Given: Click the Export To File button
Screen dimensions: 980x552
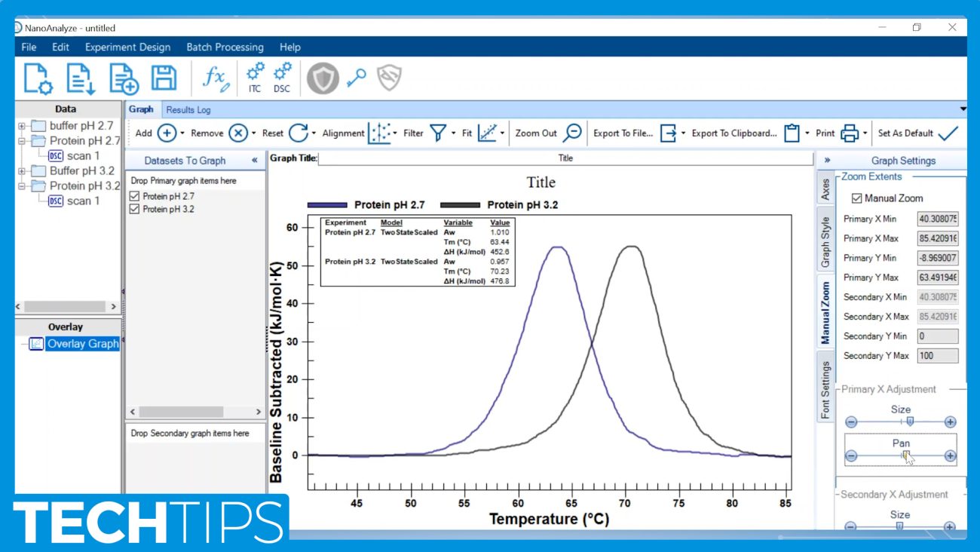Looking at the screenshot, I should (x=623, y=133).
